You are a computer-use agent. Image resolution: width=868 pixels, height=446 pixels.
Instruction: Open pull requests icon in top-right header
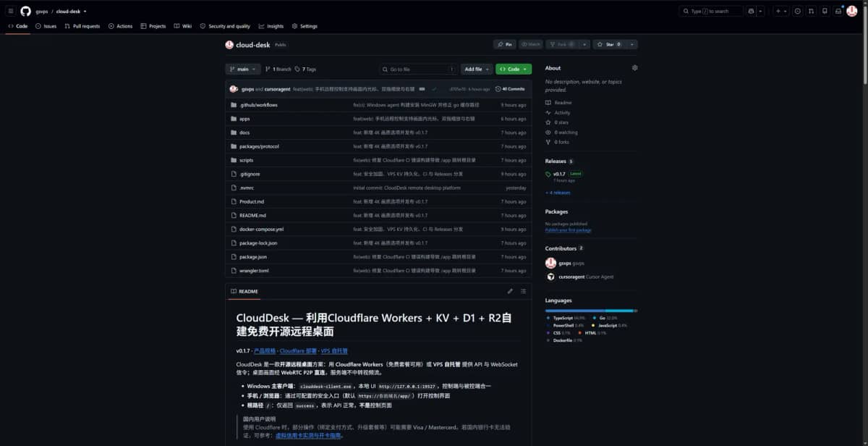811,12
